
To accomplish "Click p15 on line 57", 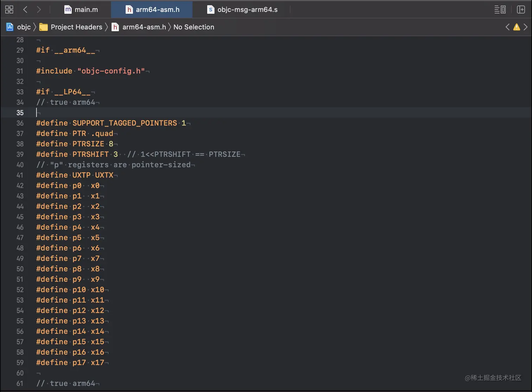I will click(79, 342).
